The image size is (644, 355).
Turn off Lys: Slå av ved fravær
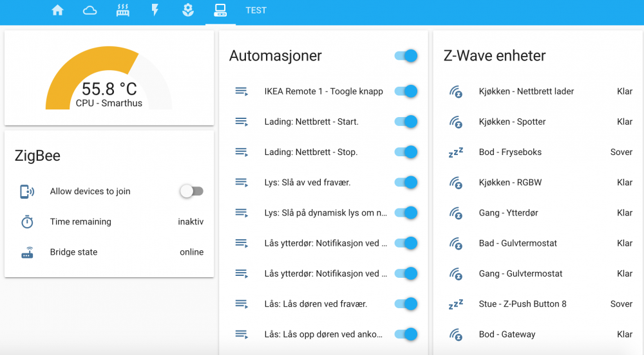[x=406, y=183]
